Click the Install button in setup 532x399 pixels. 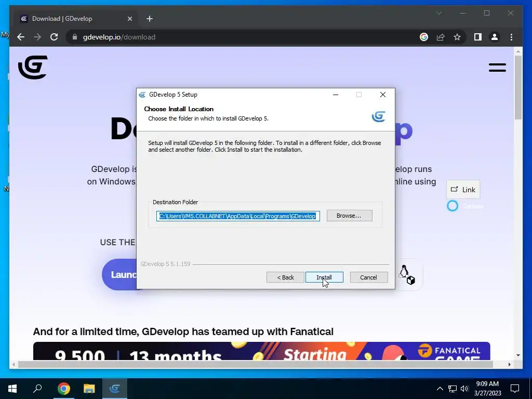pos(324,277)
